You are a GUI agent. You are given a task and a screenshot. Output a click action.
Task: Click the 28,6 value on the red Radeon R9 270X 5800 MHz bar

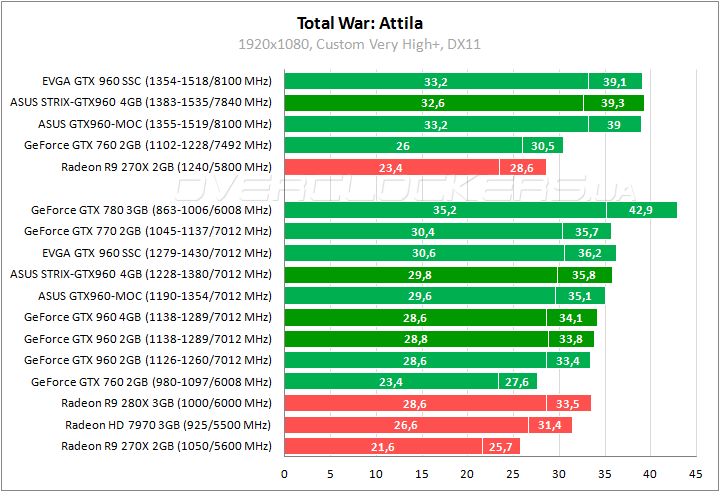[x=522, y=167]
